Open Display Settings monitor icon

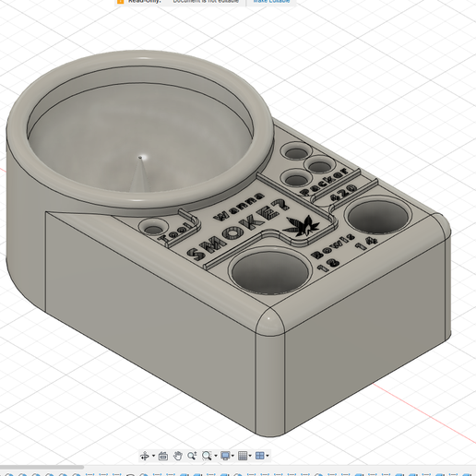coord(226,456)
